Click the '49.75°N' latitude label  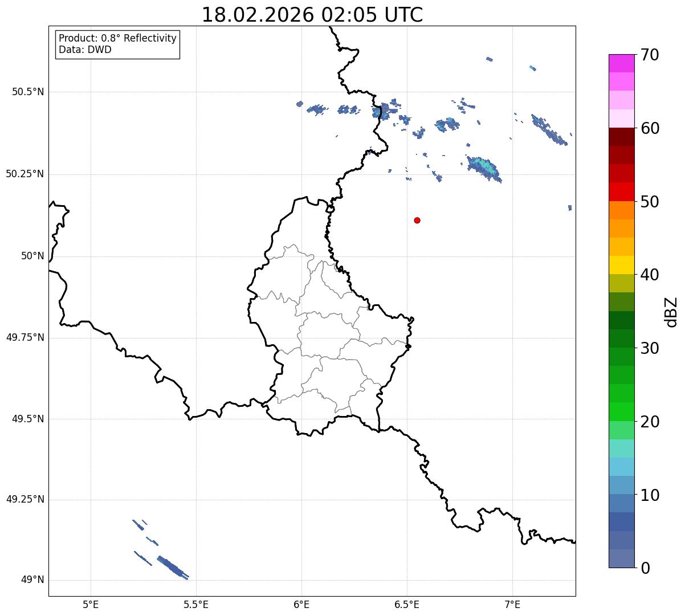tap(25, 337)
